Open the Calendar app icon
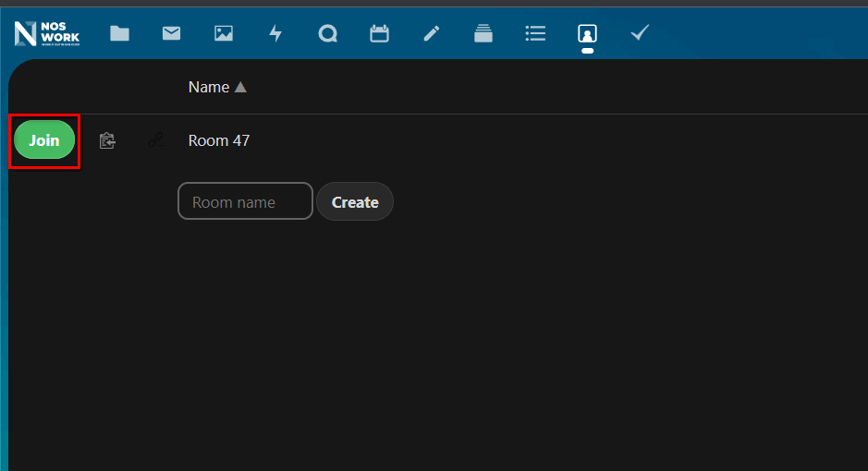The width and height of the screenshot is (868, 471). click(379, 34)
